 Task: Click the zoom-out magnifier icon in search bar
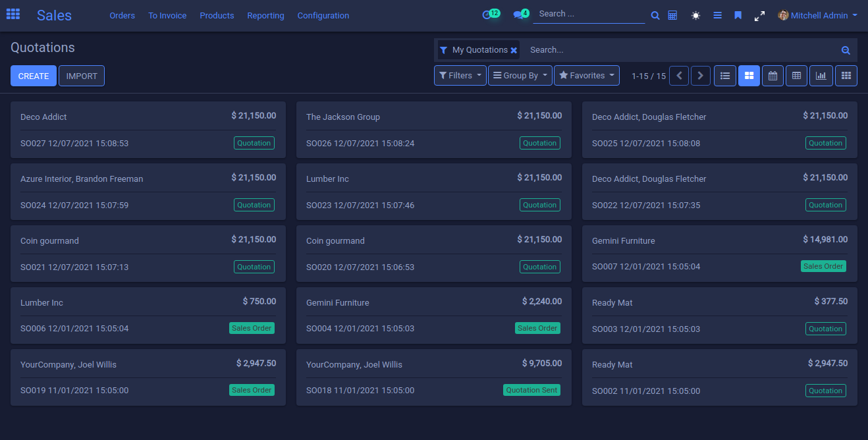[846, 50]
